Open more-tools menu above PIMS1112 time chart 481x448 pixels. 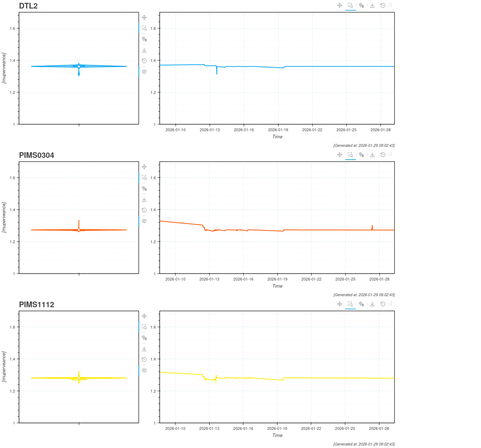tap(391, 304)
